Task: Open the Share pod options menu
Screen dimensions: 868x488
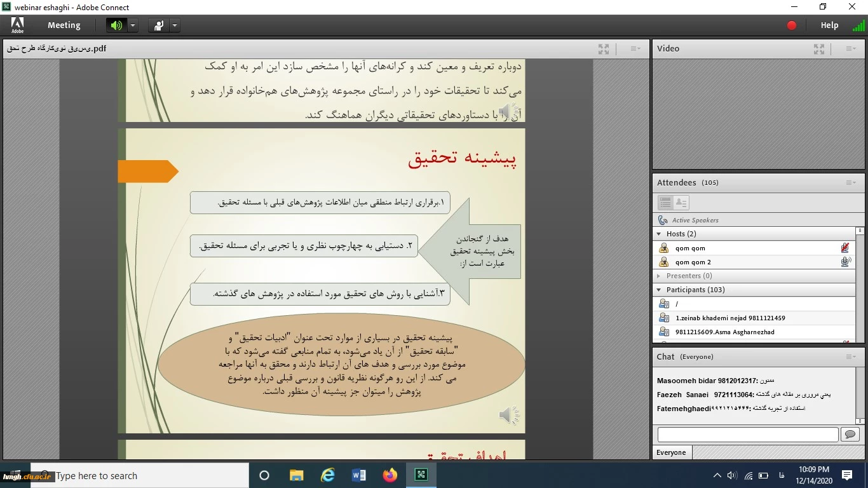Action: (635, 49)
